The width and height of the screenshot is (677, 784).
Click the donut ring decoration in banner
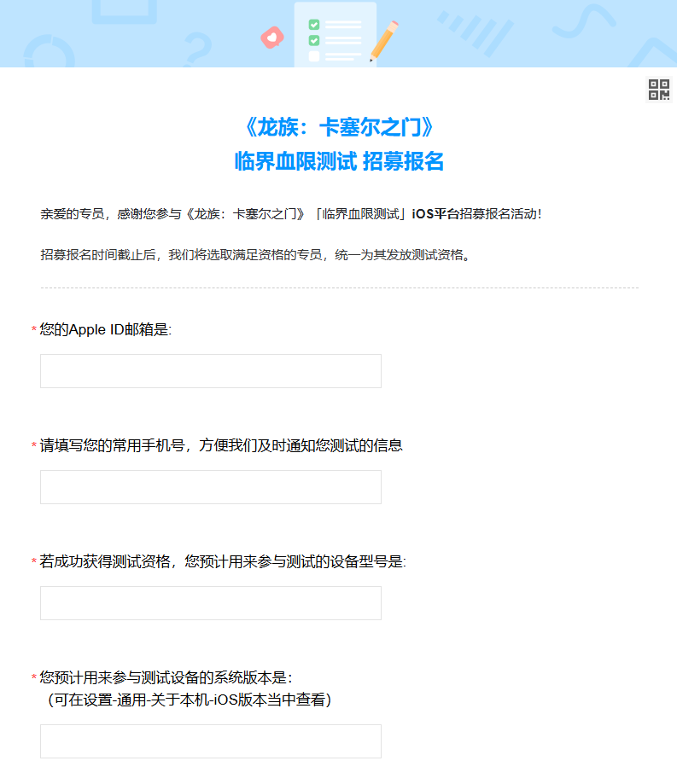point(40,53)
